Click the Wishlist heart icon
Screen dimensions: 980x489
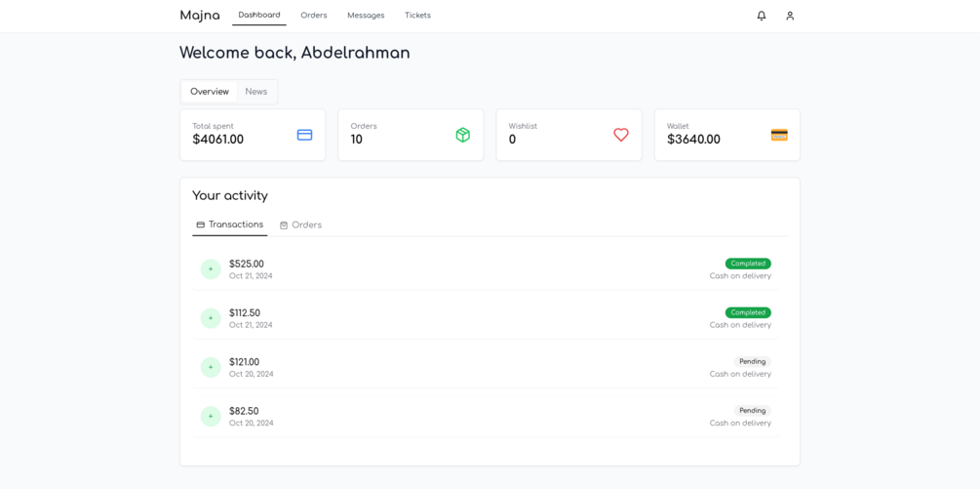(x=621, y=135)
